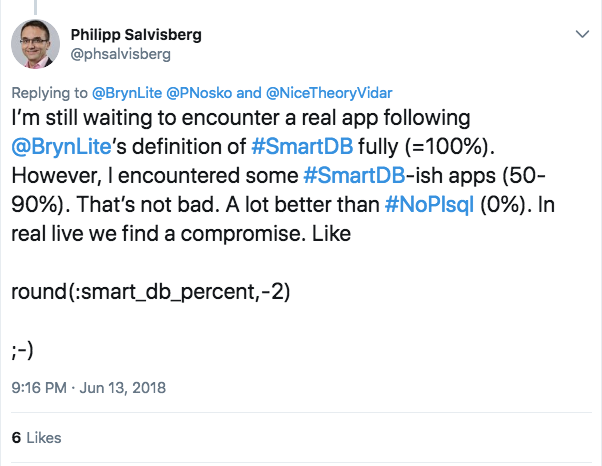This screenshot has width=602, height=466.
Task: Click Philipp Salvisberg's profile avatar
Action: pos(35,44)
